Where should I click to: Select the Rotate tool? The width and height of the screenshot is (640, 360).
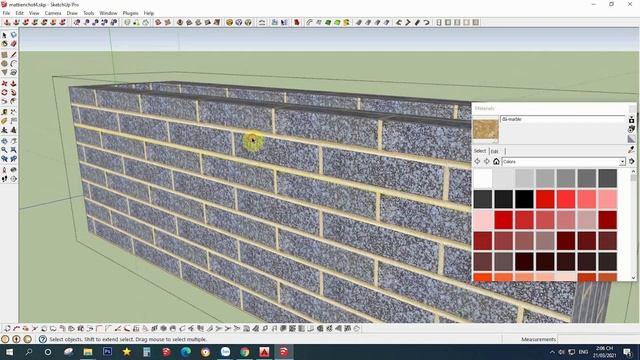point(4,92)
